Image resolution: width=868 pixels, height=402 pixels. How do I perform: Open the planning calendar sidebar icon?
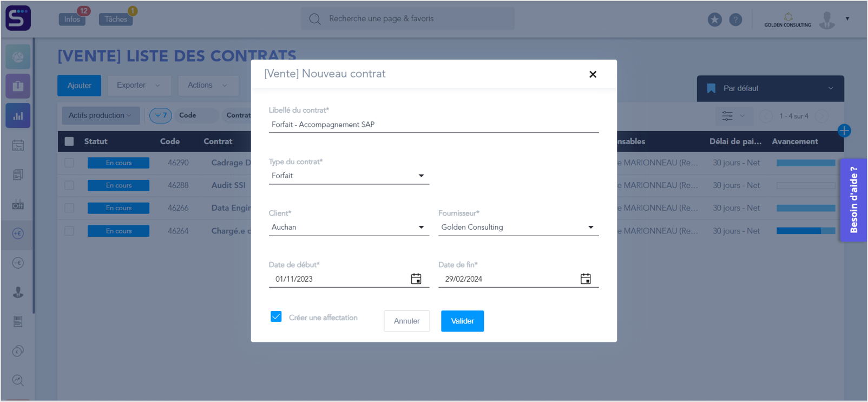tap(18, 145)
